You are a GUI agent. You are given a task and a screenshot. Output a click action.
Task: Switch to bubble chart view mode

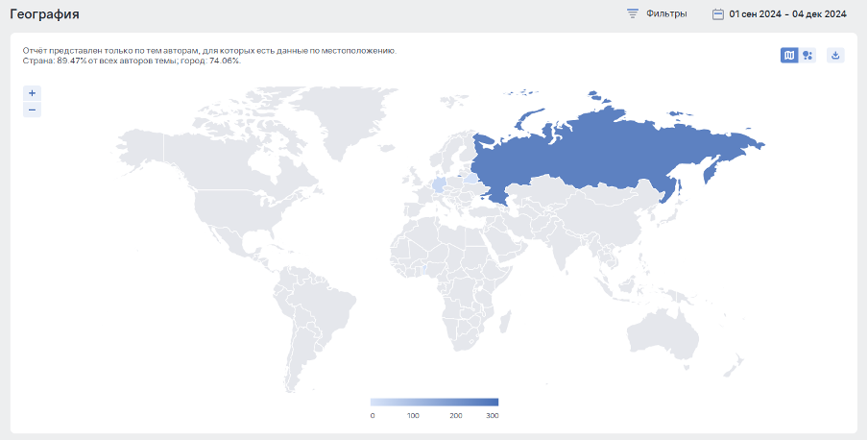point(808,56)
